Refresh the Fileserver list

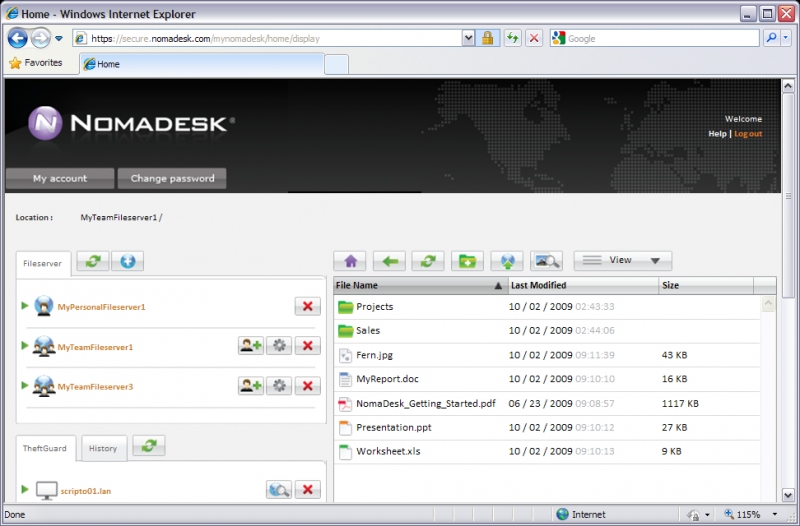pos(93,261)
